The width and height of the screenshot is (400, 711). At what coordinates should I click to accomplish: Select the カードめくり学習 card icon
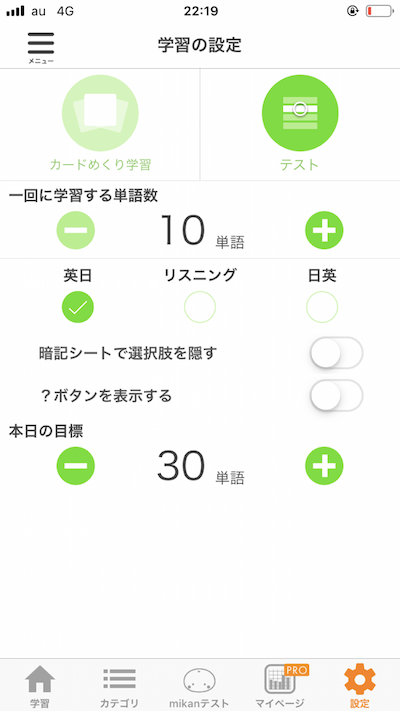click(x=100, y=113)
